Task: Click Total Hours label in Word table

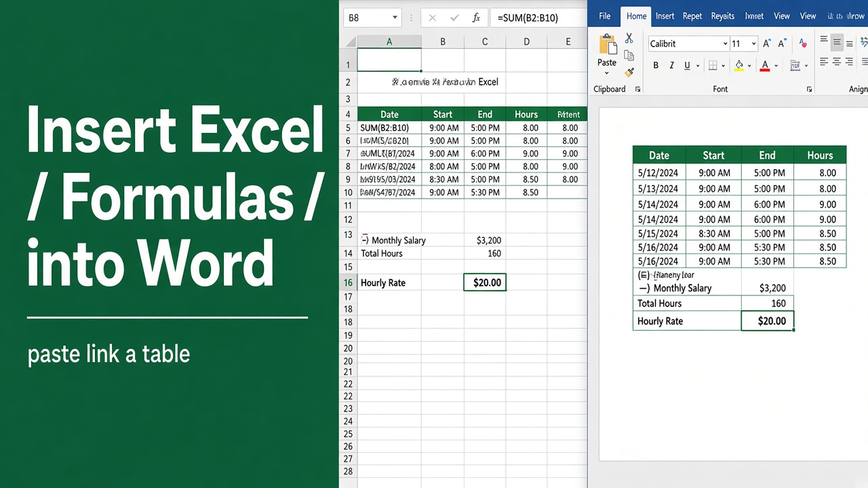Action: tap(660, 304)
